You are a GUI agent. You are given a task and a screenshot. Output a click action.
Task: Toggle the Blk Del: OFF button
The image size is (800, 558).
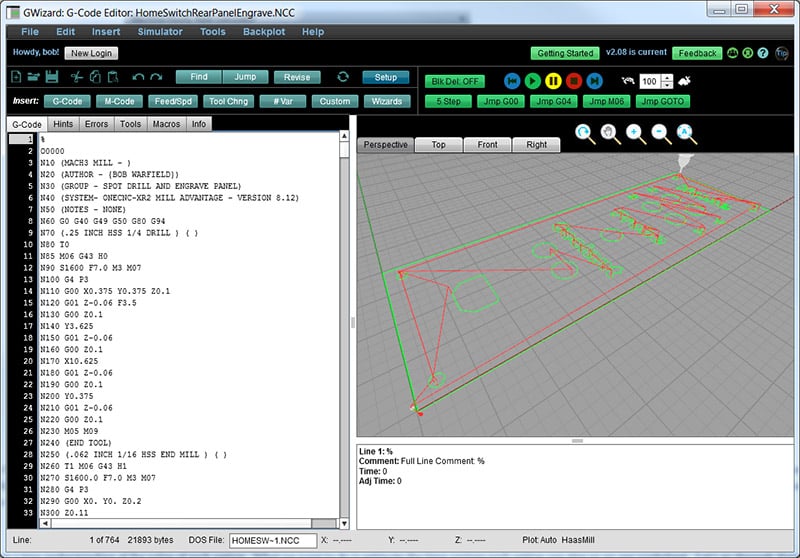coord(455,81)
